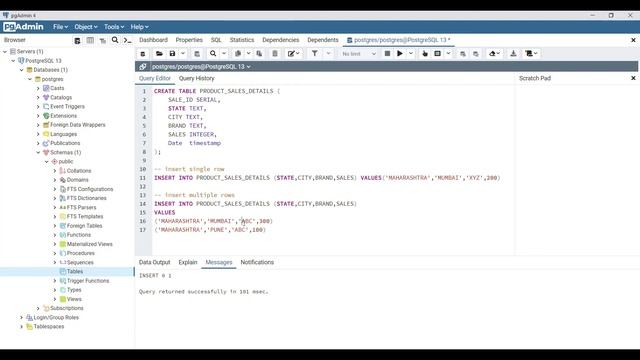Select Extensions in the Browser tree

coord(63,116)
